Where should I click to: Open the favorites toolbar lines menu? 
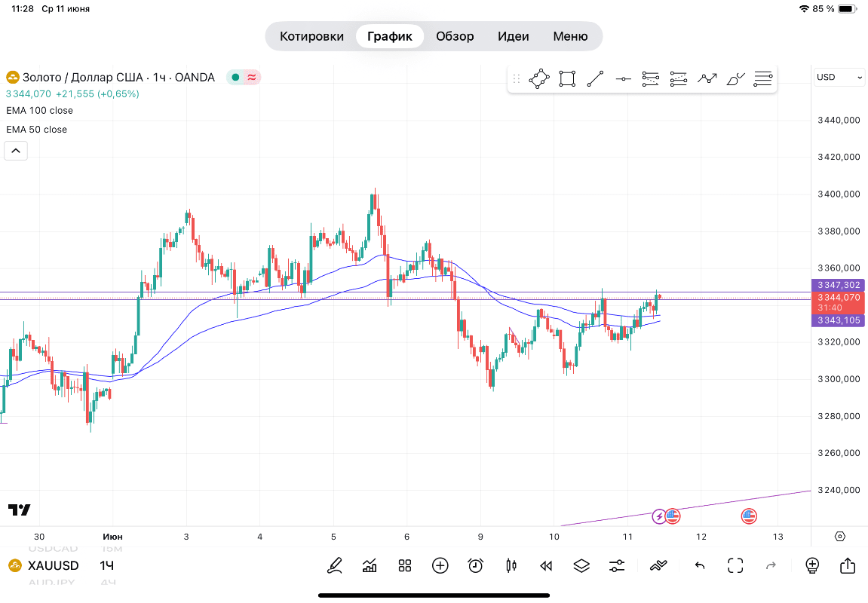[763, 78]
